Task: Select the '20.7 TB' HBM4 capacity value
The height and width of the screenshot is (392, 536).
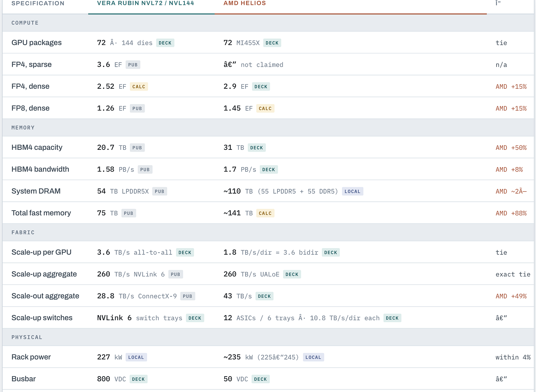Action: point(112,148)
